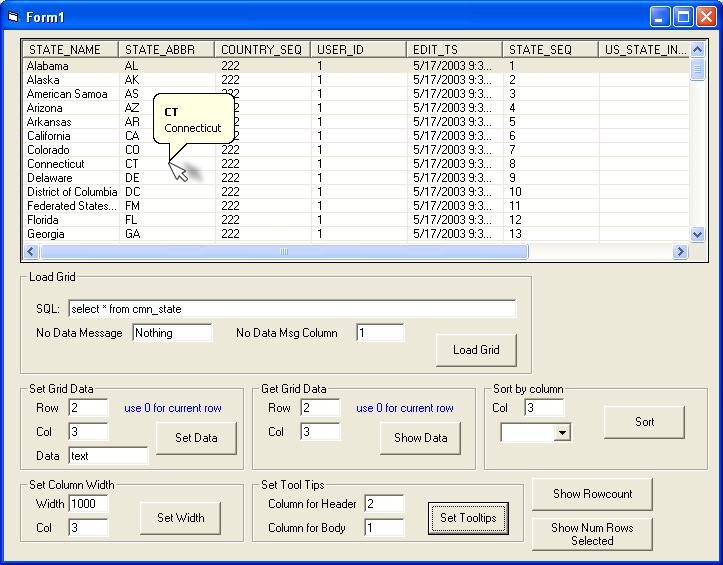Click the Form1 title bar icon

12,16
